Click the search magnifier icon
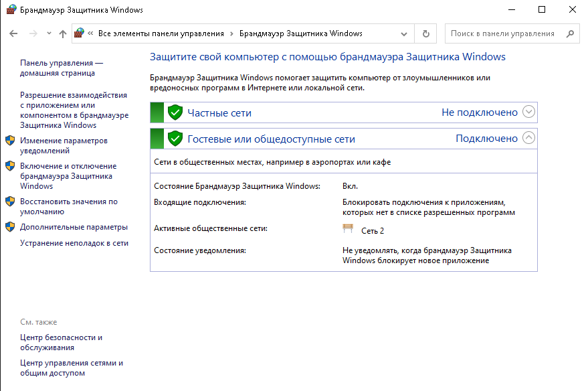The height and width of the screenshot is (391, 588). (x=570, y=33)
